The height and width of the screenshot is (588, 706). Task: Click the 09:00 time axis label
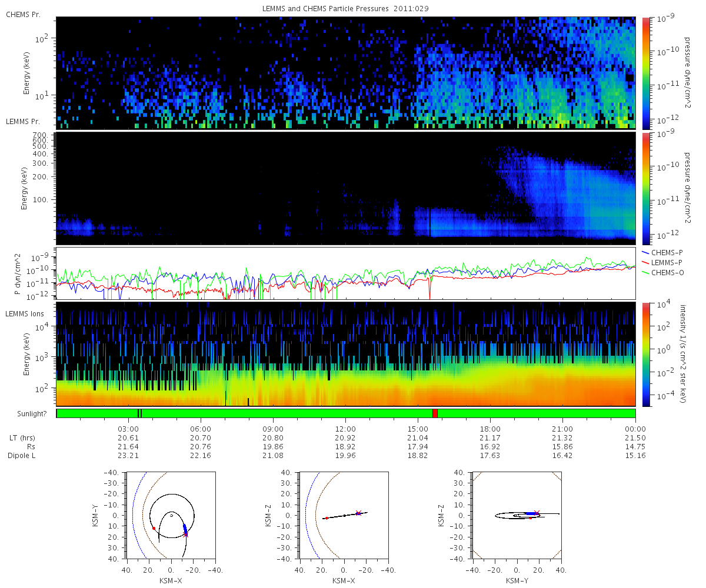tap(273, 429)
